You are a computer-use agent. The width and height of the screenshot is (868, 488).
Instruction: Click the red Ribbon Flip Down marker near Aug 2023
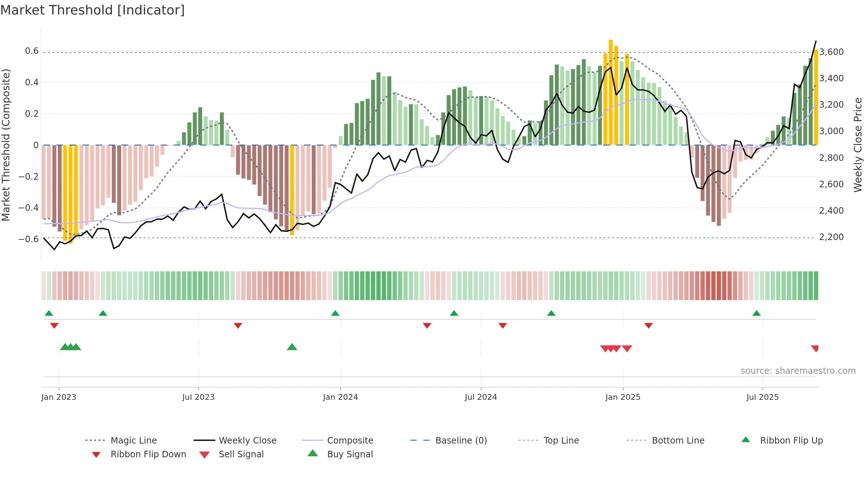(238, 326)
